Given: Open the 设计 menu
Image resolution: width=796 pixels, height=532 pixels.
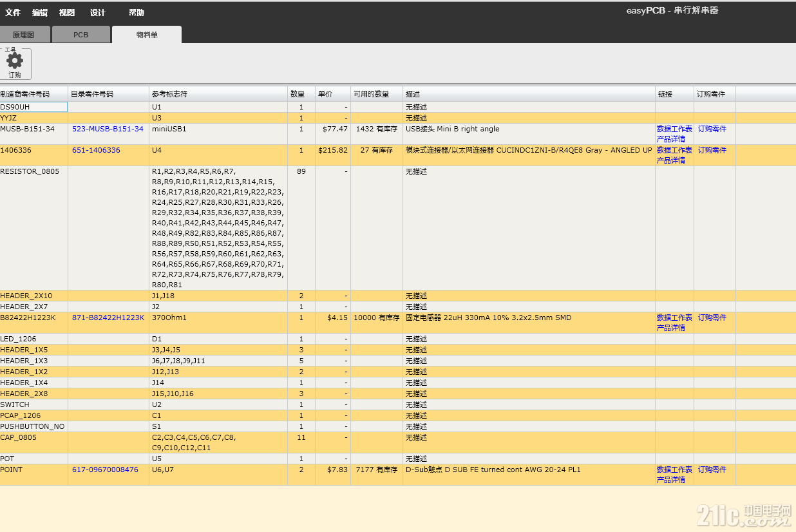Looking at the screenshot, I should coord(98,13).
